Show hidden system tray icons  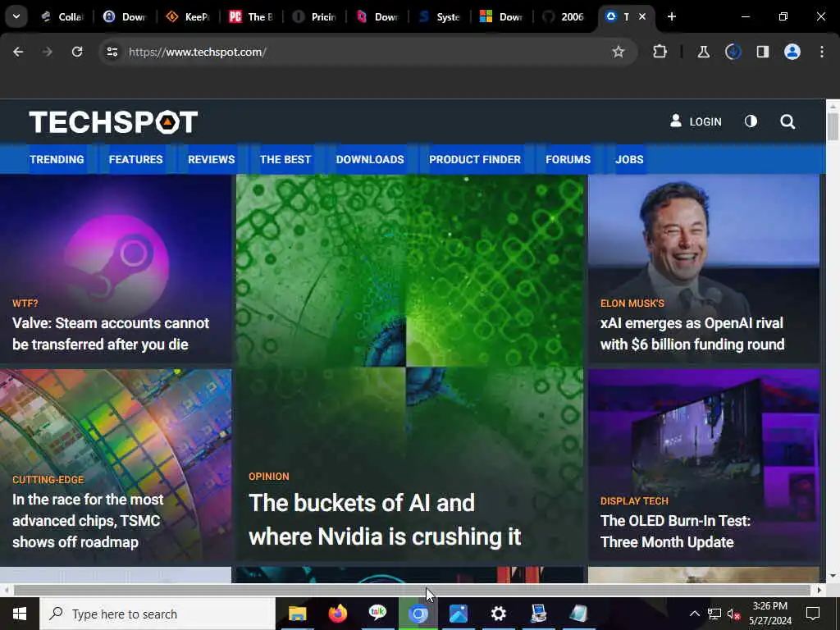click(x=694, y=614)
